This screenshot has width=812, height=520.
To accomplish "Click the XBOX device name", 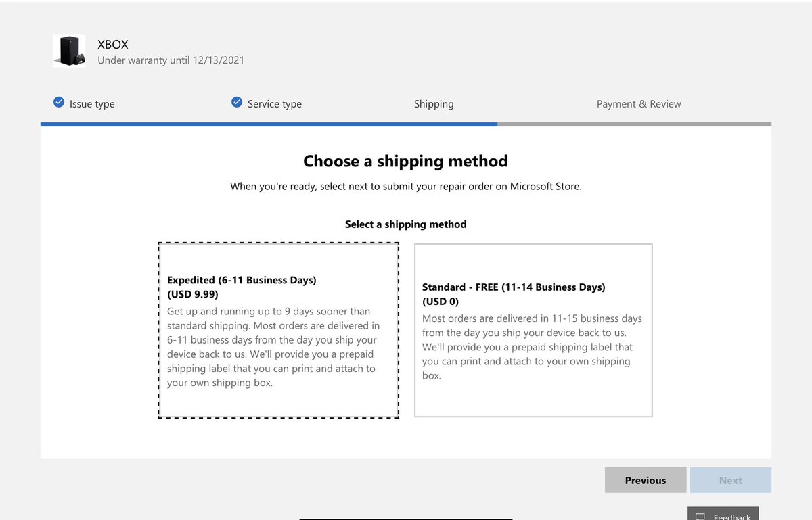I will (113, 45).
